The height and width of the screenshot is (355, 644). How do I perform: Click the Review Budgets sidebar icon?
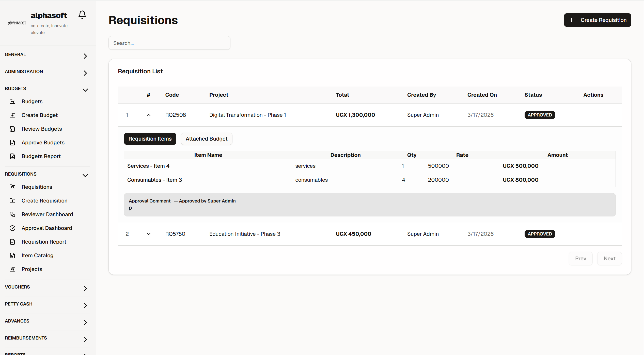tap(12, 129)
